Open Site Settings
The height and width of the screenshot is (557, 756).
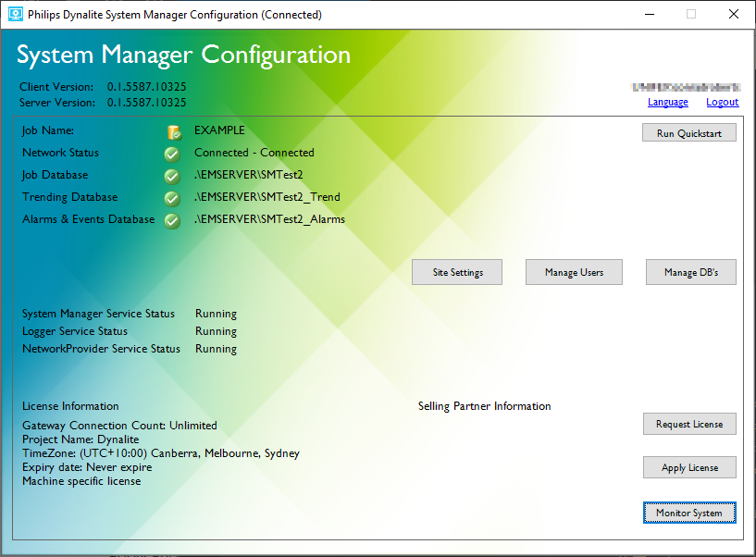coord(458,272)
